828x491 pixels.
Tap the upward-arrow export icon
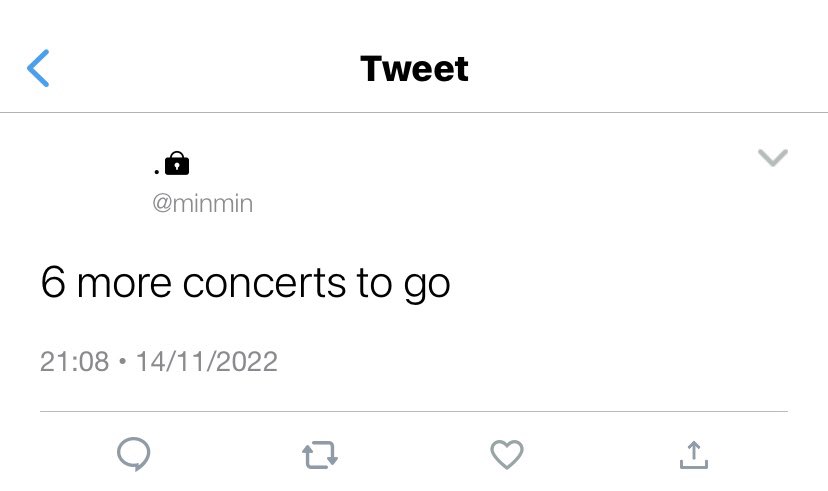[x=694, y=455]
